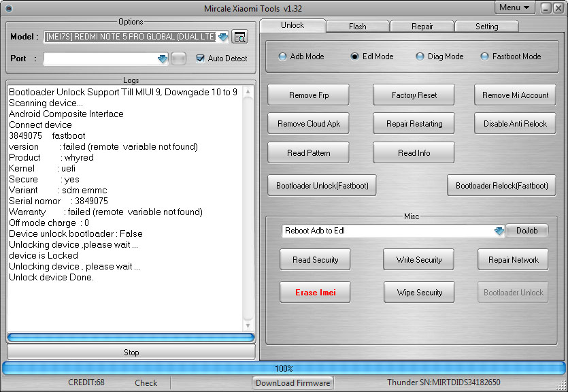The width and height of the screenshot is (568, 392).
Task: Click Repair Restarting button
Action: click(414, 124)
